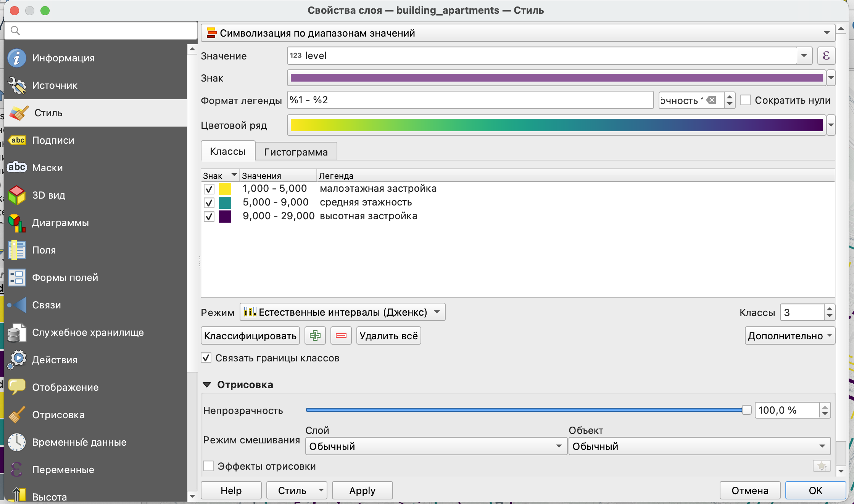This screenshot has width=854, height=504.
Task: Uncheck the Связать границы классов checkbox
Action: tap(206, 358)
